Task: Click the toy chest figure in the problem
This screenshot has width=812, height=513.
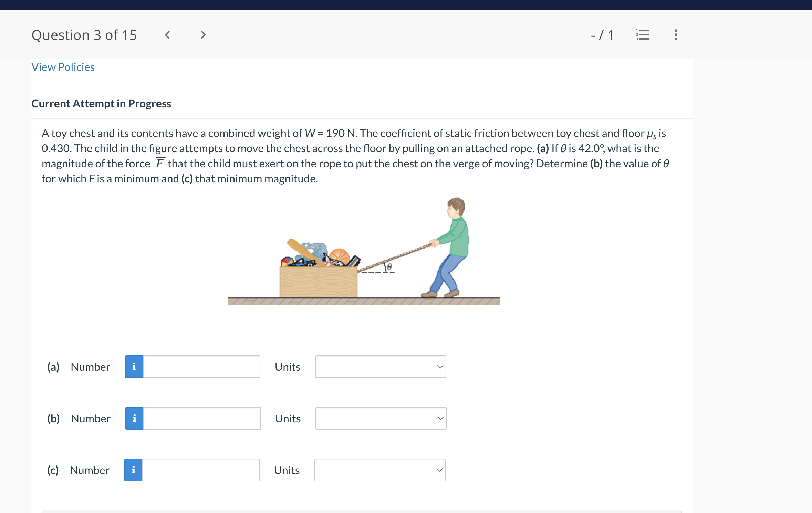Action: [x=319, y=279]
